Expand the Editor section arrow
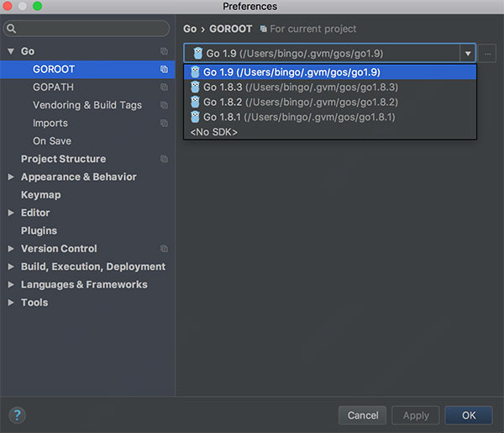The width and height of the screenshot is (504, 433). [11, 213]
